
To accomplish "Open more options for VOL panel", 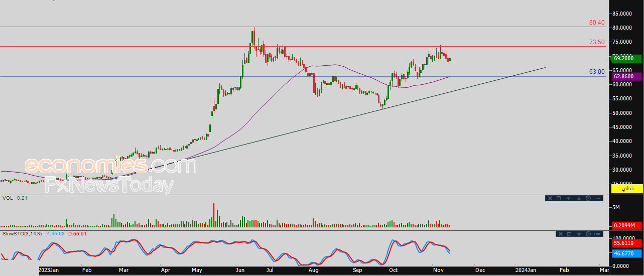I will point(597,198).
